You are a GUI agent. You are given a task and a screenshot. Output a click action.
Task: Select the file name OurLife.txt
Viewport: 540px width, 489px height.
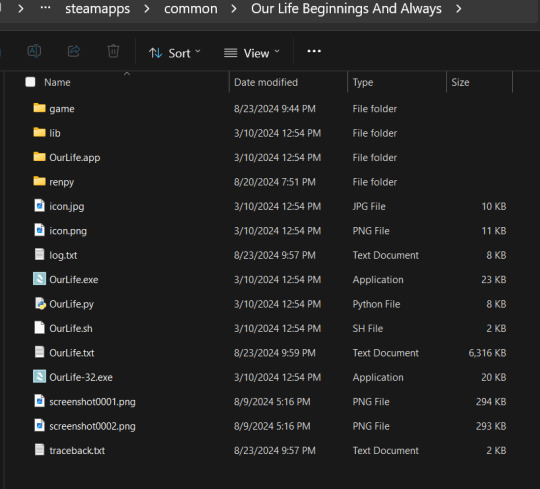(72, 353)
